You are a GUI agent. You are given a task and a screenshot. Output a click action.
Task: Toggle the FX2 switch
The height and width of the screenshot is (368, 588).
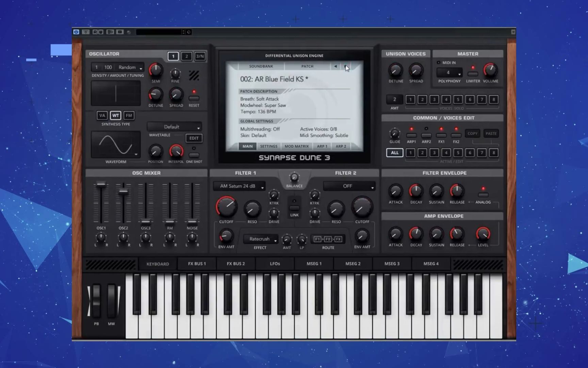tap(456, 135)
